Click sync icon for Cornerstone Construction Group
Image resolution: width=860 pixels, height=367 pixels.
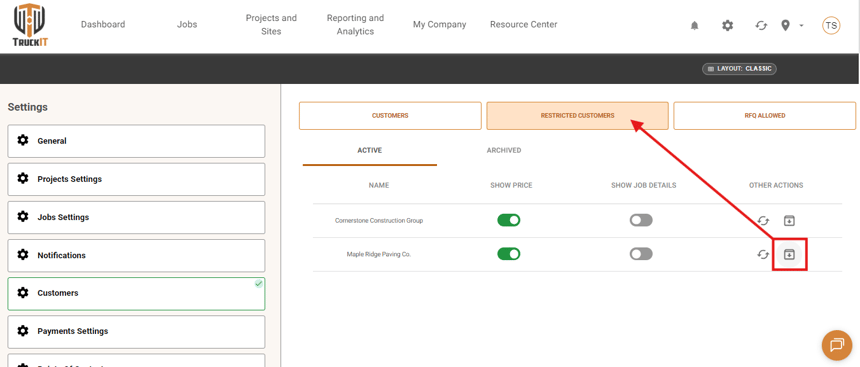click(x=763, y=221)
